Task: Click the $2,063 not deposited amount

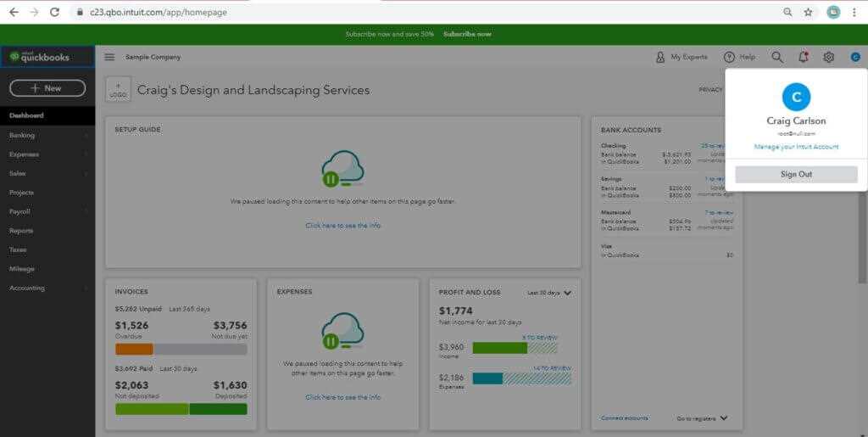Action: pyautogui.click(x=131, y=385)
